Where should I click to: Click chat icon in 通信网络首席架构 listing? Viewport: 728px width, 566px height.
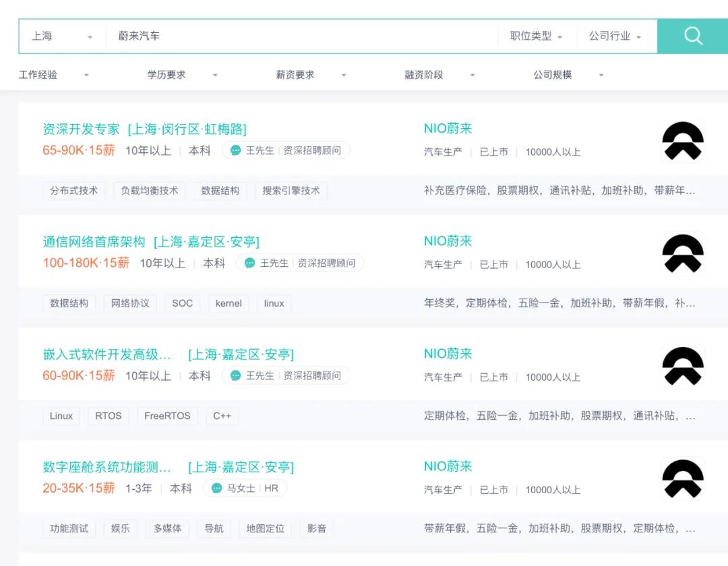[250, 263]
